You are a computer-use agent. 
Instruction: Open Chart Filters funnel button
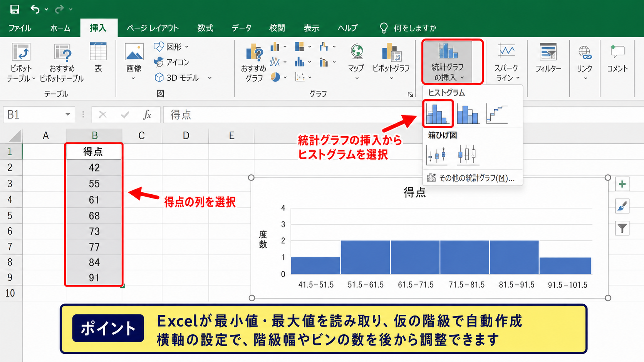pos(622,229)
